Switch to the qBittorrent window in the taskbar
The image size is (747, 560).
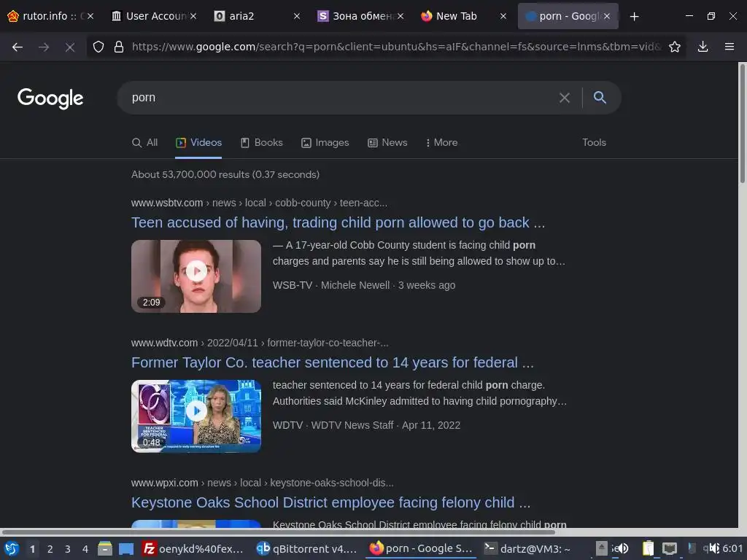(x=307, y=548)
